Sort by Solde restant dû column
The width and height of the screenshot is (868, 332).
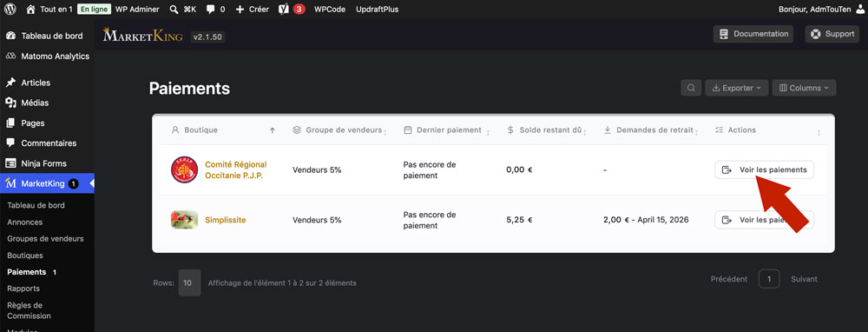[547, 130]
